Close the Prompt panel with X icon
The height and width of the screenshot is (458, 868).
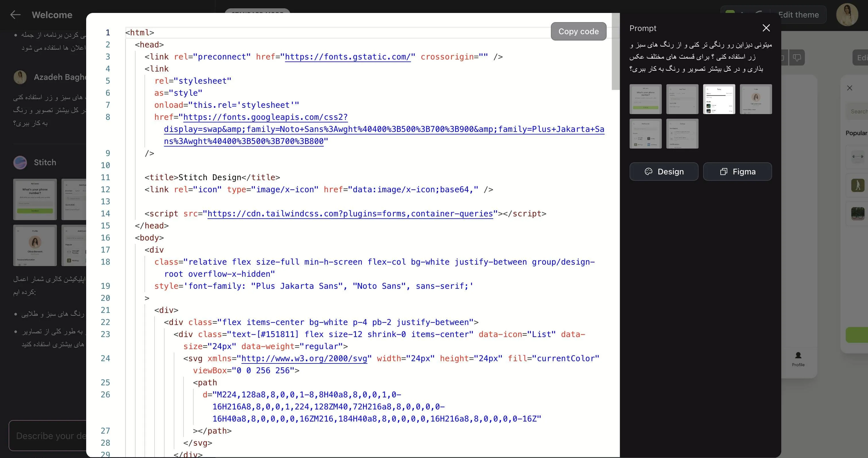click(x=766, y=28)
